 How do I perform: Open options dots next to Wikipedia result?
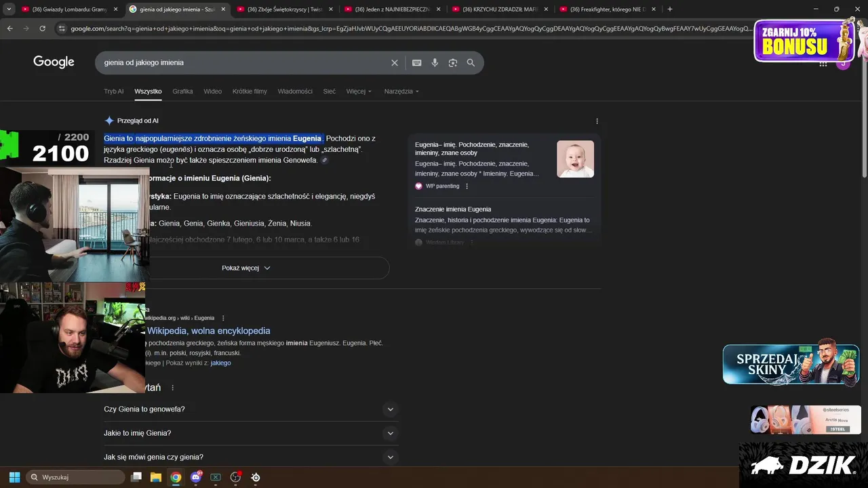pyautogui.click(x=223, y=318)
